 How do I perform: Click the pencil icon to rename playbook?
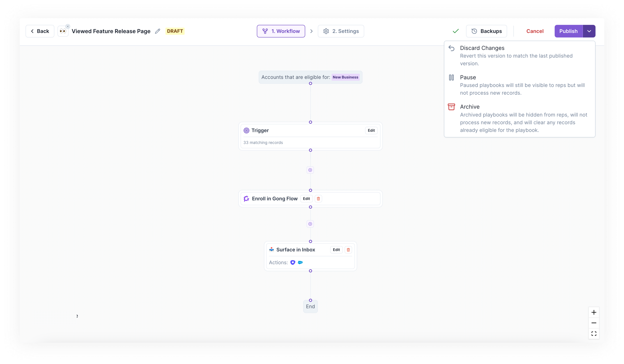(157, 31)
